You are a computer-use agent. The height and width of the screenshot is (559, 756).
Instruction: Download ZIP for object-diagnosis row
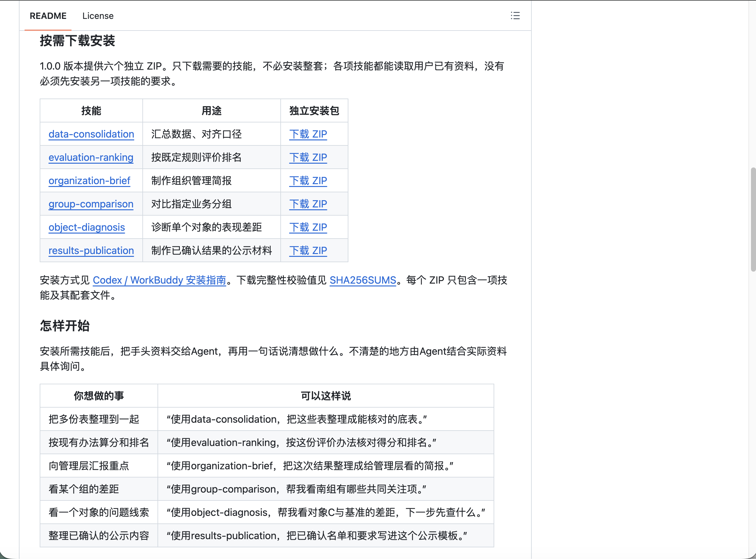[308, 227]
